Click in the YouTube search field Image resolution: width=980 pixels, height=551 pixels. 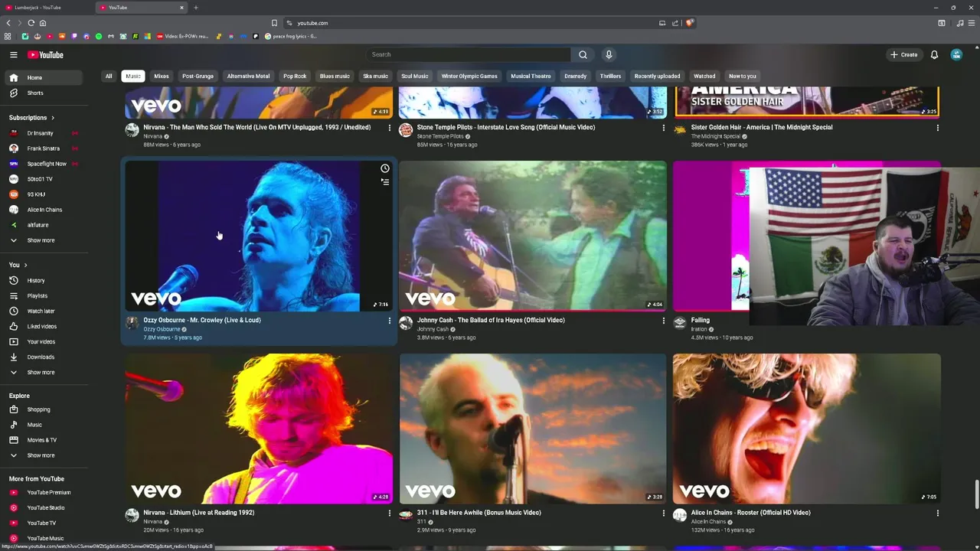point(468,54)
